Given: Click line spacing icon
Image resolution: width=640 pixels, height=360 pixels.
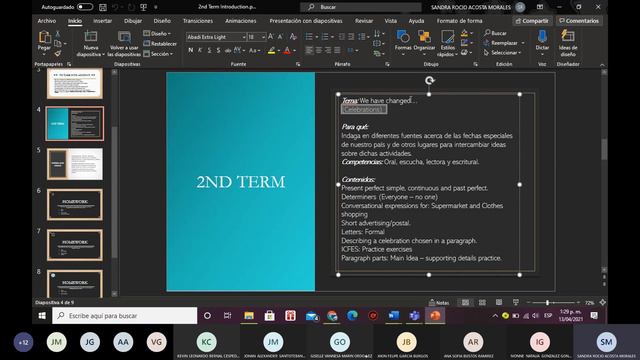Looking at the screenshot, I should (x=361, y=37).
